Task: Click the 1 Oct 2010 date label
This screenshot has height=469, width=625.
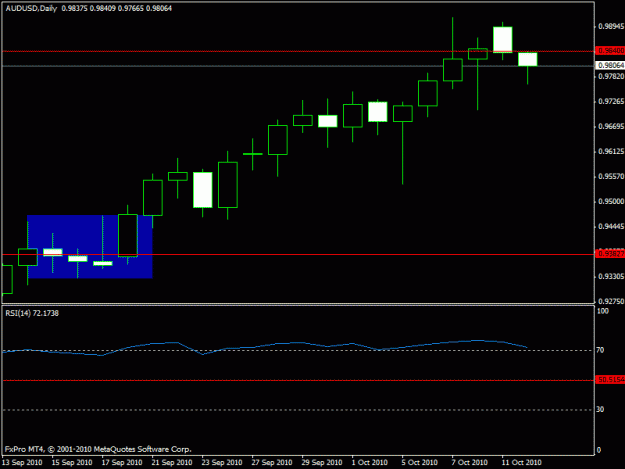Action: pyautogui.click(x=369, y=463)
